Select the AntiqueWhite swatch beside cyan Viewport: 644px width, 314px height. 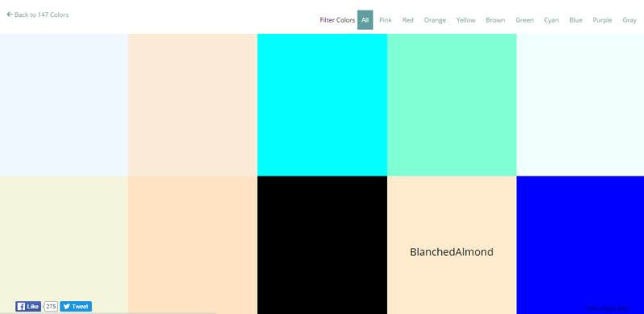tap(192, 105)
